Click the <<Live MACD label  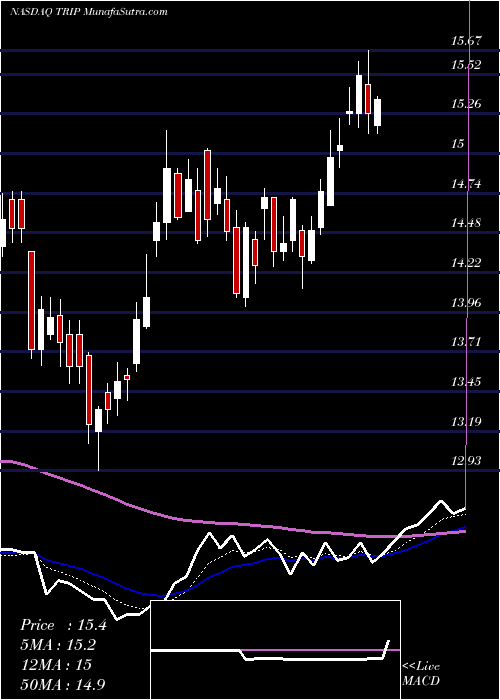pyautogui.click(x=421, y=674)
